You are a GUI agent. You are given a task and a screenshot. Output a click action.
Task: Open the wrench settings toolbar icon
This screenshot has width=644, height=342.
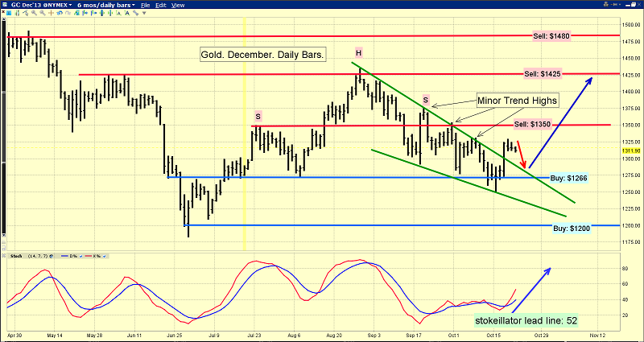135,13
